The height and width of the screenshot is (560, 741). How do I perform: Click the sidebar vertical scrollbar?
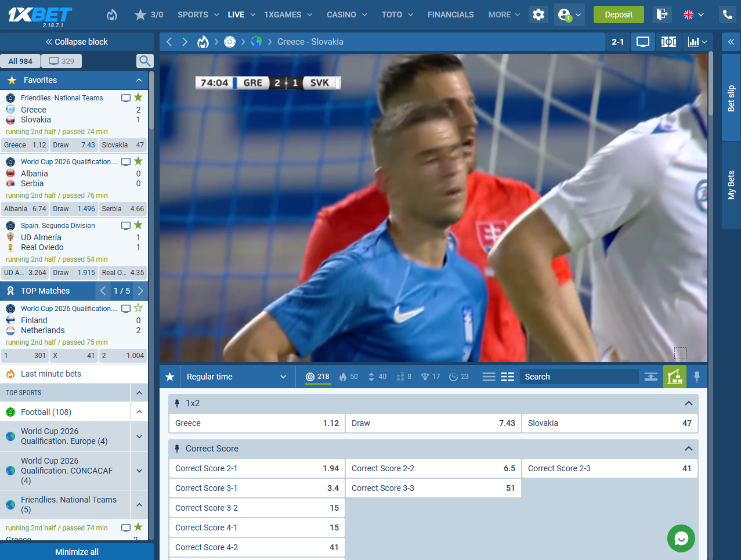[x=151, y=104]
